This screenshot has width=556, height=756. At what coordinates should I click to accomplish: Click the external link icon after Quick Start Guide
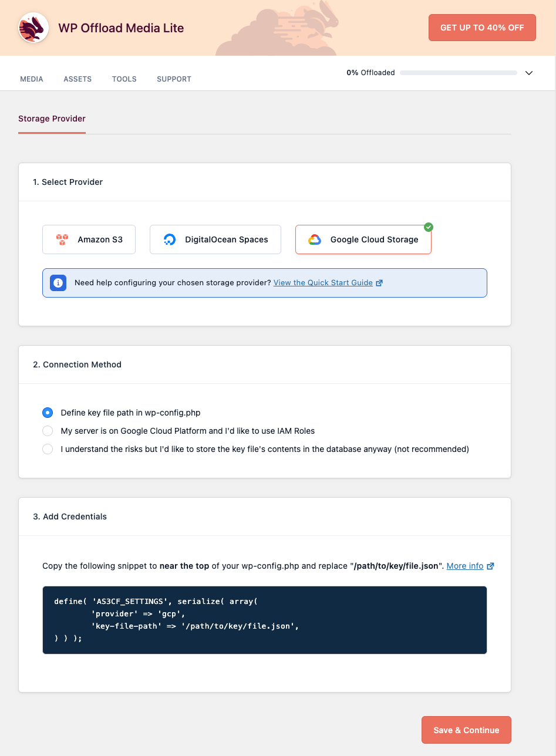point(379,282)
